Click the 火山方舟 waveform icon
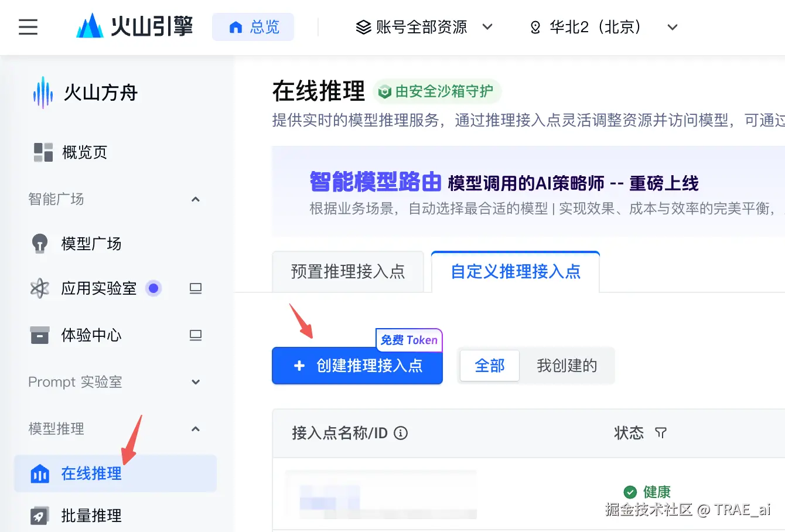 (43, 93)
